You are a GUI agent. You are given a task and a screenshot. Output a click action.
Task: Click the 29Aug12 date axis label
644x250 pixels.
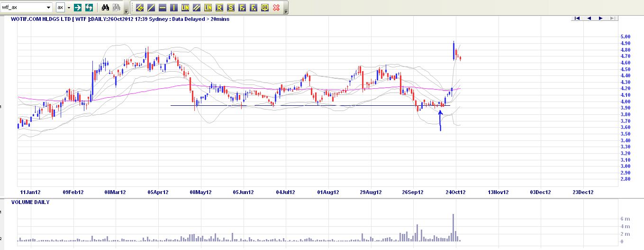click(371, 192)
